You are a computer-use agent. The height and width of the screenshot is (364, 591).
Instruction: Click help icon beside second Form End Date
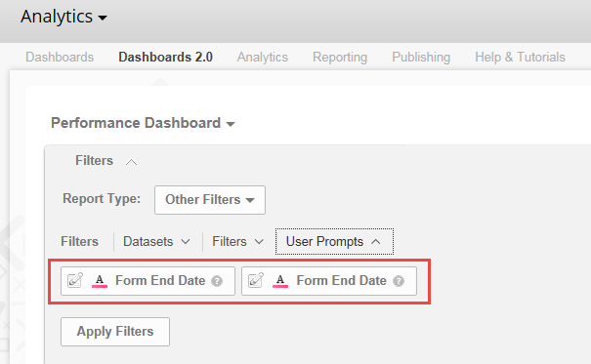coord(399,281)
